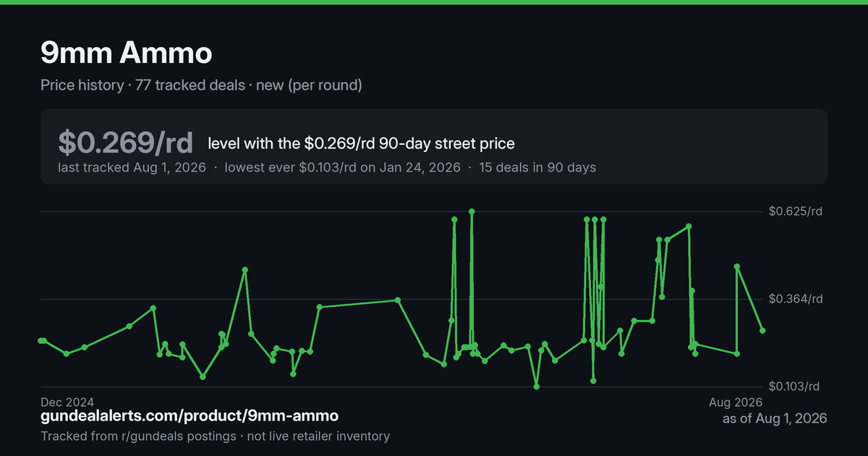The width and height of the screenshot is (868, 456).
Task: Click the Dec 2024 start date label
Action: pos(67,401)
